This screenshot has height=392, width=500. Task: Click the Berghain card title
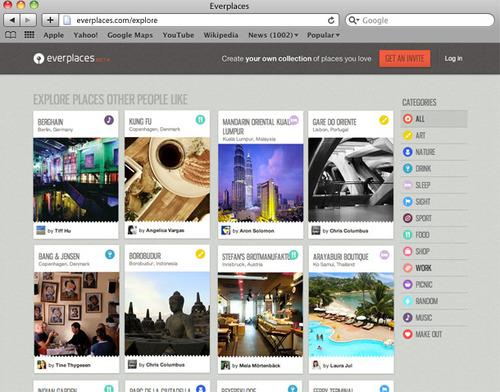pos(50,122)
